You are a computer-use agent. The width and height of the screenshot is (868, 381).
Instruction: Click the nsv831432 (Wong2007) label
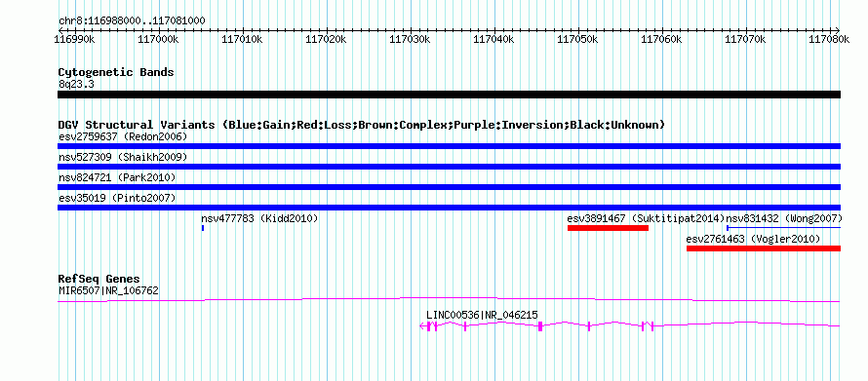click(784, 218)
